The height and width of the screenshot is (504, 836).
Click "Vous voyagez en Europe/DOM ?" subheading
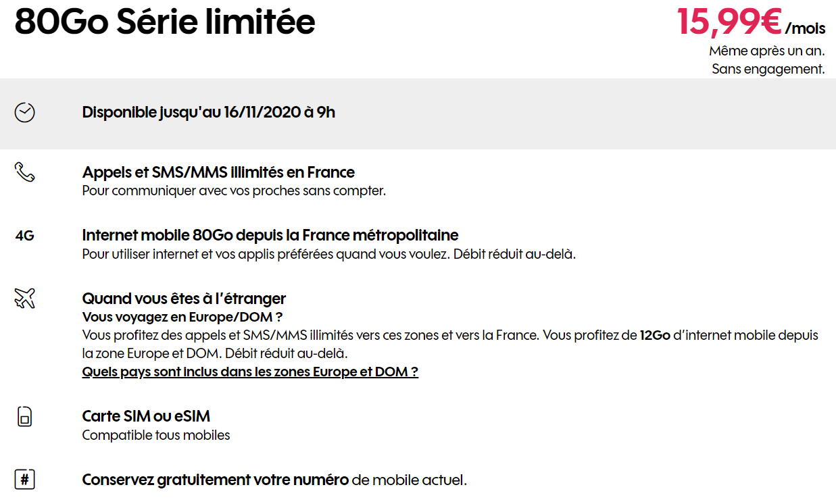[x=182, y=317]
